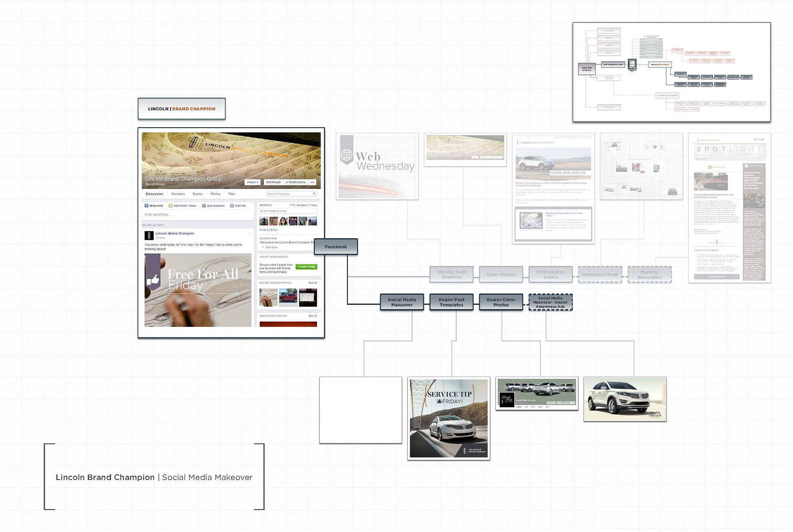Viewport: 793px width, 532px height.
Task: Open the Free For All Friday post image
Action: (198, 290)
